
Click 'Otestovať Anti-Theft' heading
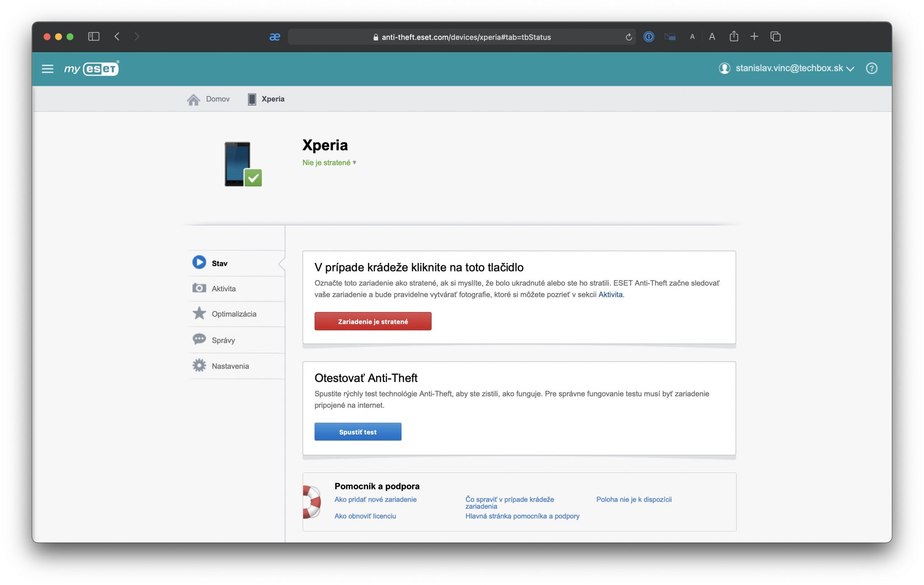(366, 378)
